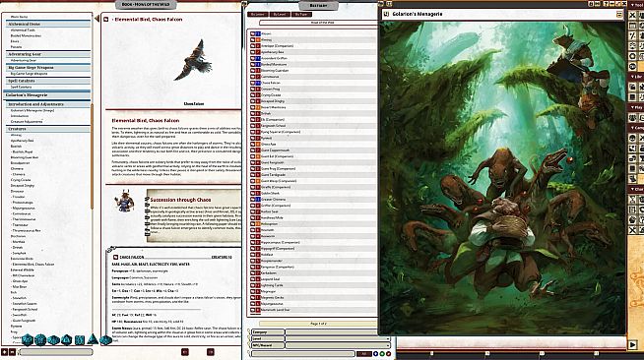This screenshot has width=644, height=360.
Task: Click the red circle button in Bestiary footer
Action: (x=388, y=353)
